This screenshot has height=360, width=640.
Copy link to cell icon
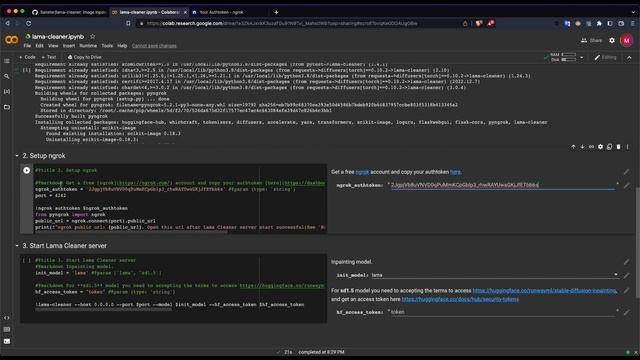point(591,147)
